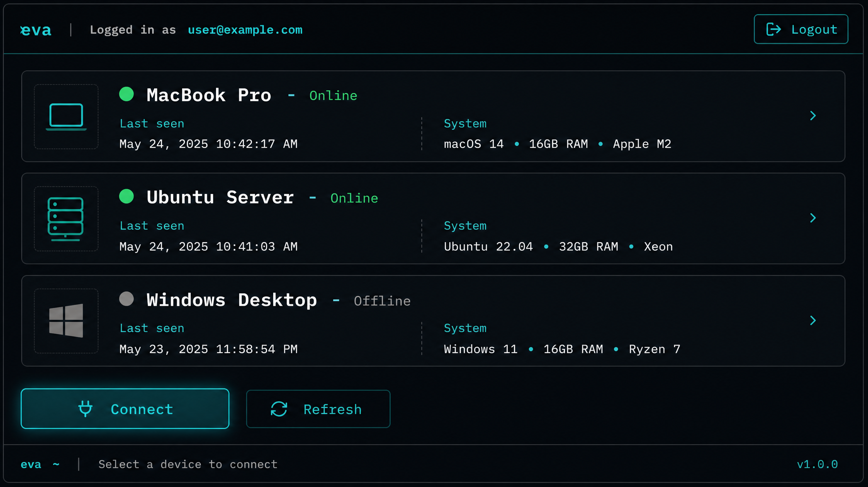Screen dimensions: 868x487
Task: Connect to the selected device
Action: pyautogui.click(x=125, y=408)
